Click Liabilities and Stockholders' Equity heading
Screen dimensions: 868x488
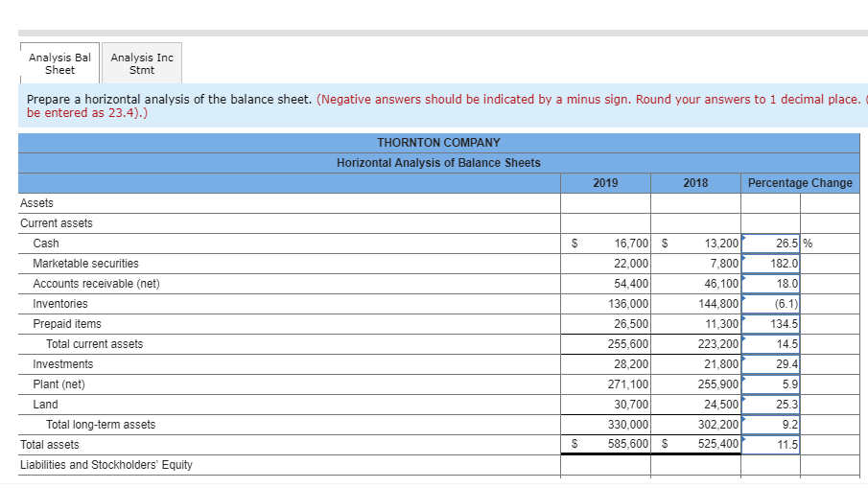(x=106, y=465)
